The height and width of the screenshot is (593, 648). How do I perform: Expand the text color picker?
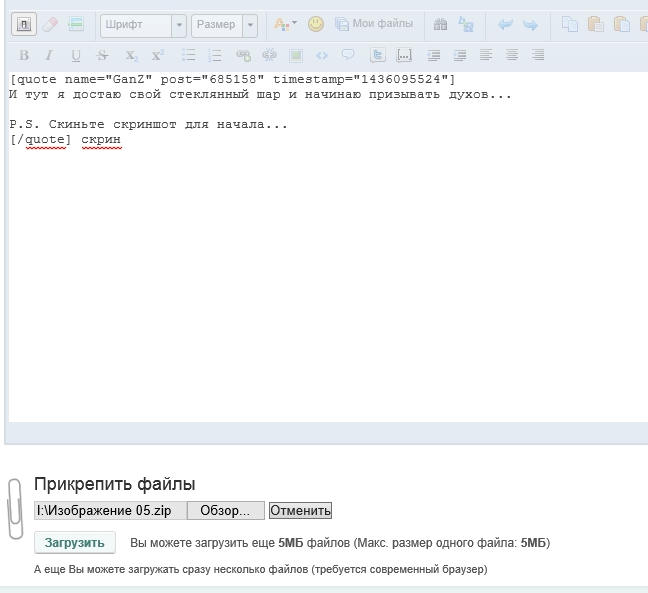pyautogui.click(x=285, y=24)
